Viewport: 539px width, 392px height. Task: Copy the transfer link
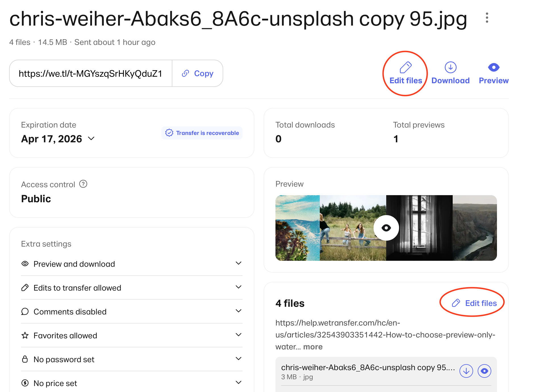198,74
